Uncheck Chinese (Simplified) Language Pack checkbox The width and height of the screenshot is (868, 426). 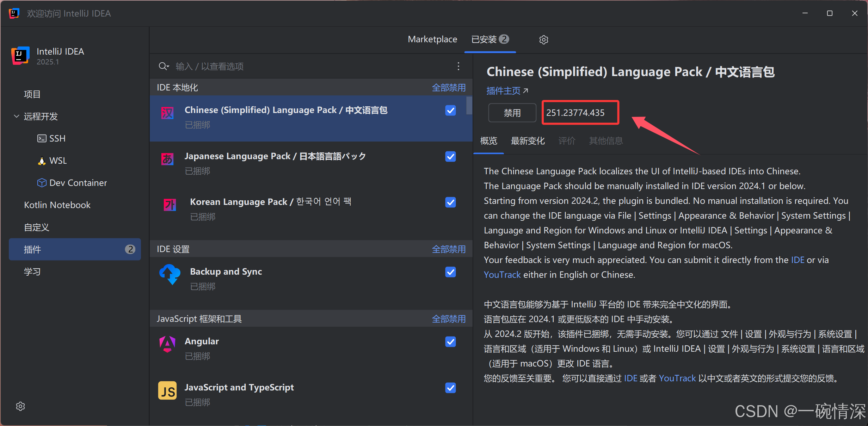click(450, 110)
